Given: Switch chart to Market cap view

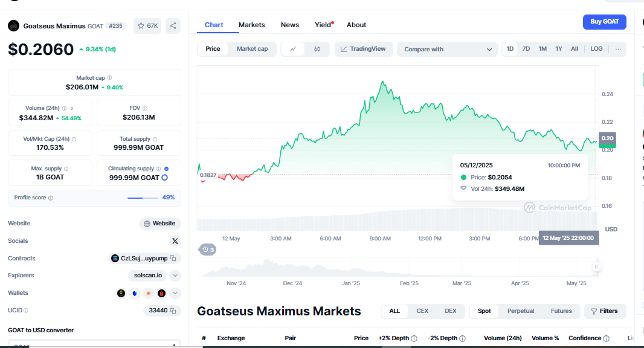Looking at the screenshot, I should (x=252, y=49).
